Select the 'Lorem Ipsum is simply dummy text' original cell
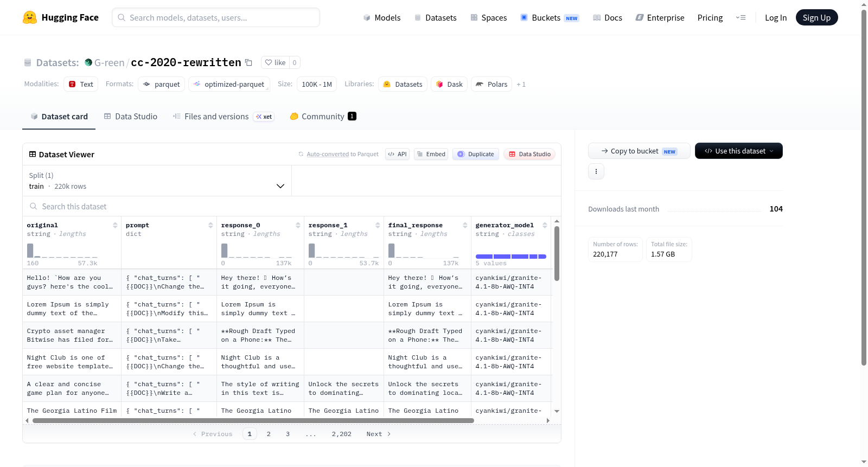 72,309
